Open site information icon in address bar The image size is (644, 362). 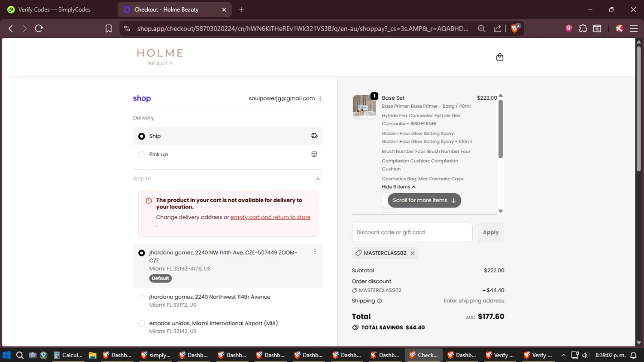[127, 28]
